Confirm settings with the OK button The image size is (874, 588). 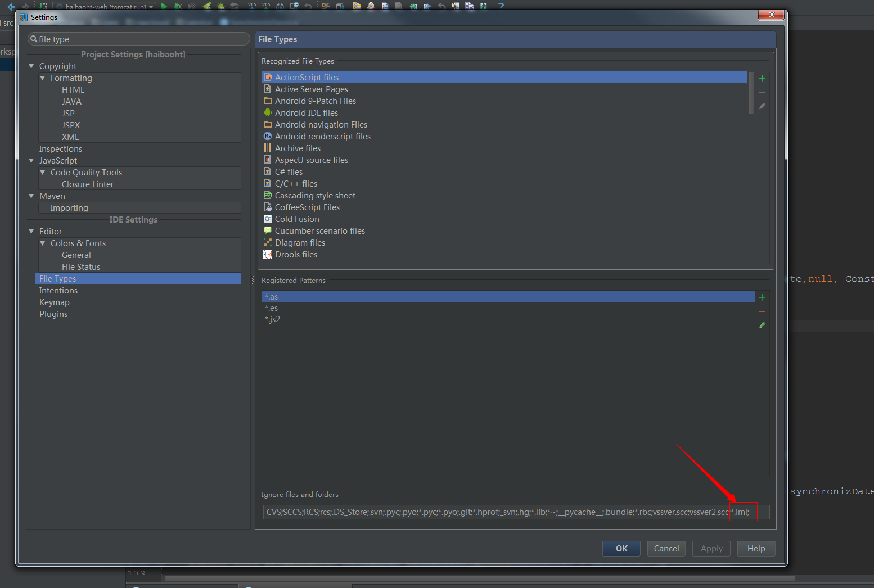click(621, 549)
